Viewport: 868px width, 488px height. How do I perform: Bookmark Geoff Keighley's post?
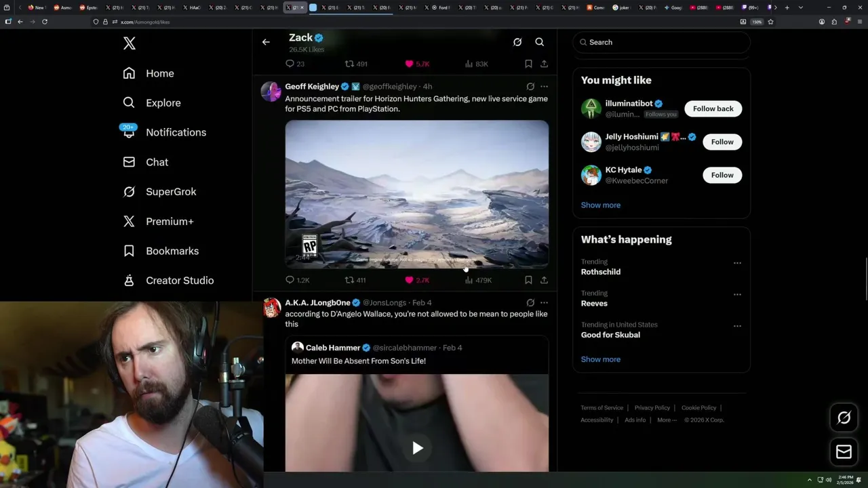(x=528, y=280)
